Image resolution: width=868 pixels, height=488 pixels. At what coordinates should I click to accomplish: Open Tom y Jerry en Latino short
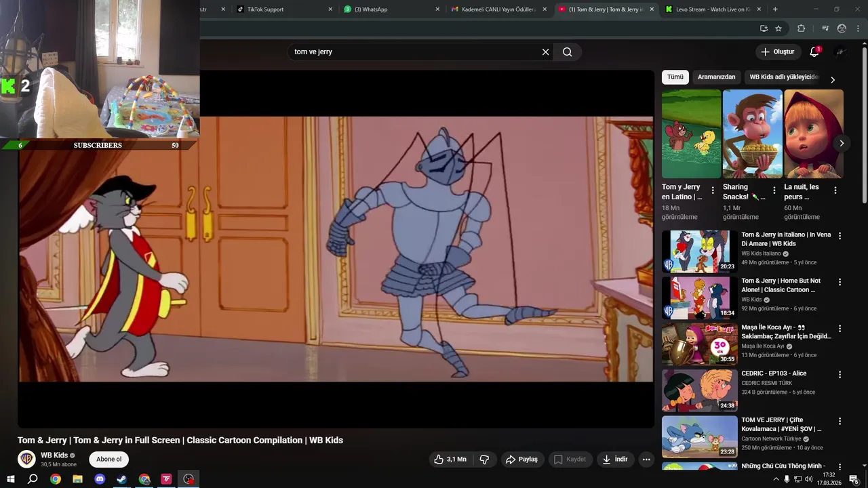tap(691, 134)
